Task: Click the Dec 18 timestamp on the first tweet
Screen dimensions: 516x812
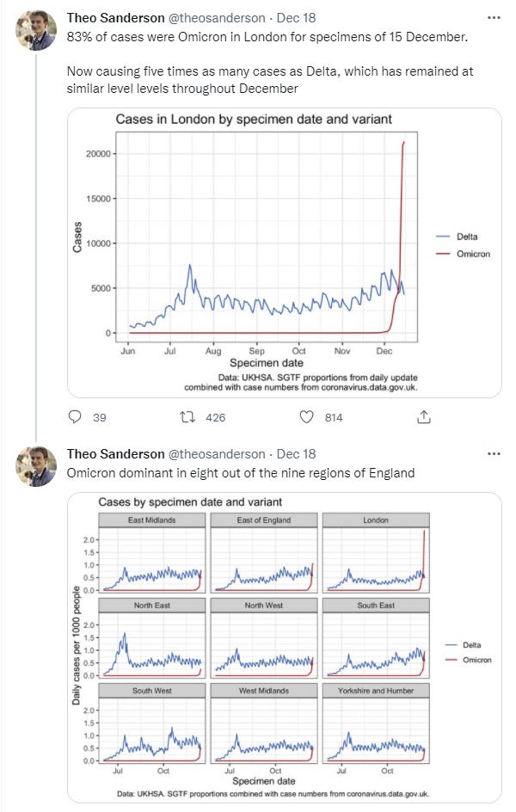Action: [x=296, y=17]
